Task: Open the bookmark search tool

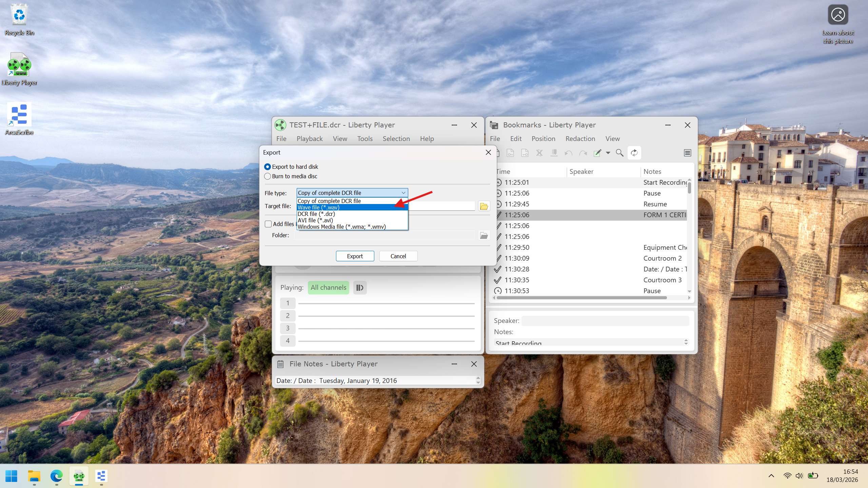Action: coord(619,153)
